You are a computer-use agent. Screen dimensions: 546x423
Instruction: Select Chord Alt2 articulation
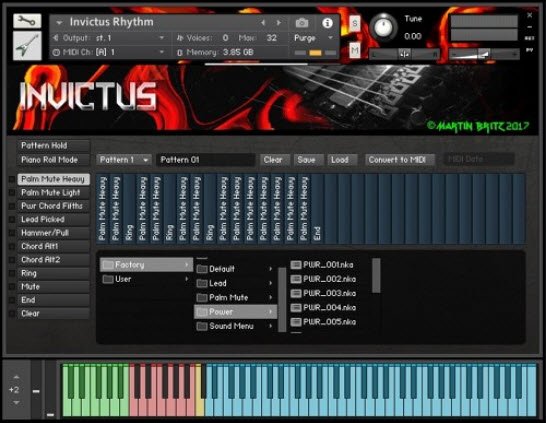(53, 260)
